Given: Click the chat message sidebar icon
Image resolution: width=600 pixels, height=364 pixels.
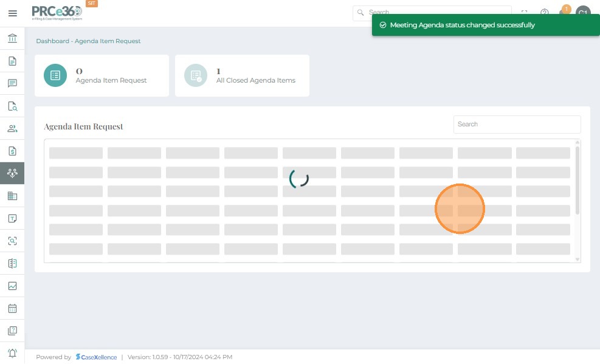Looking at the screenshot, I should coord(12,83).
